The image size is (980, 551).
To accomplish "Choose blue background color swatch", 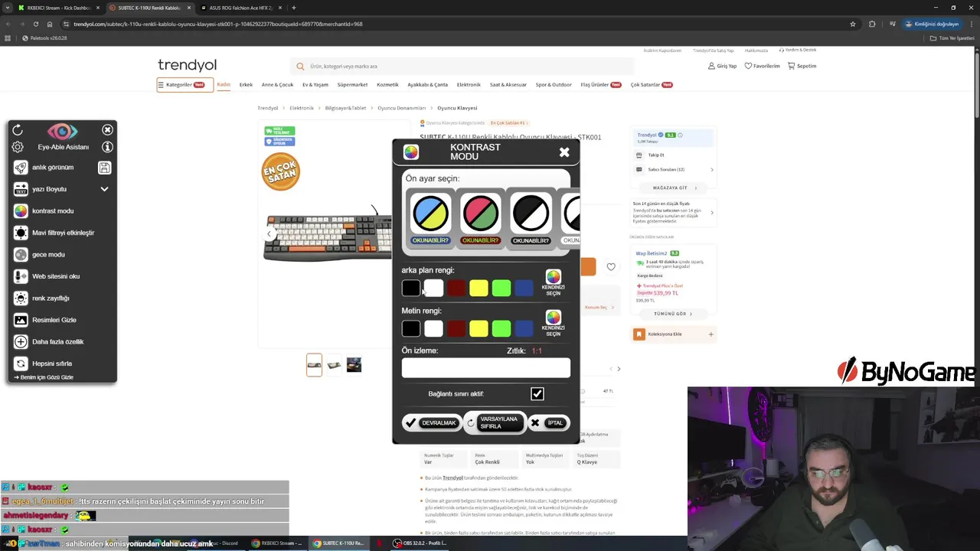I will tap(524, 288).
